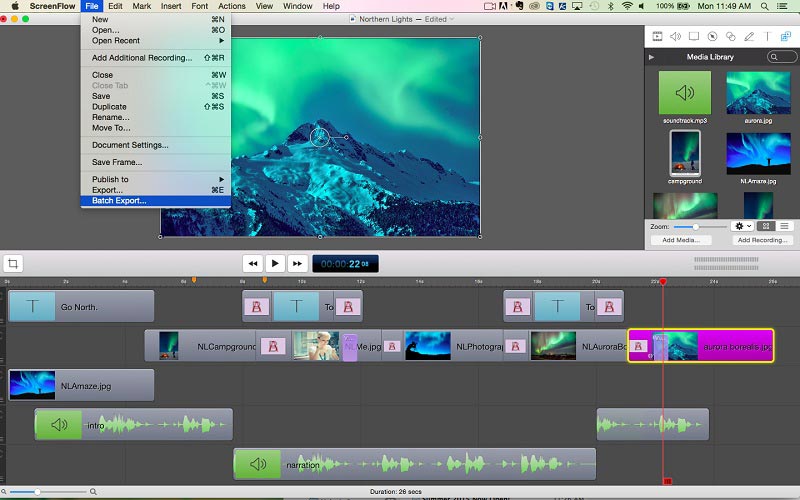Open the Callout properties icon

pos(713,37)
